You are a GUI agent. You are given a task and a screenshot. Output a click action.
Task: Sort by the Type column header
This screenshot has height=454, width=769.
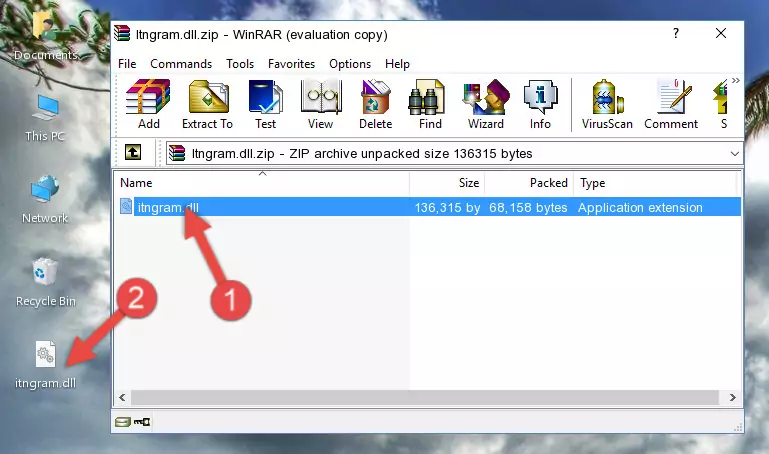[x=655, y=183]
